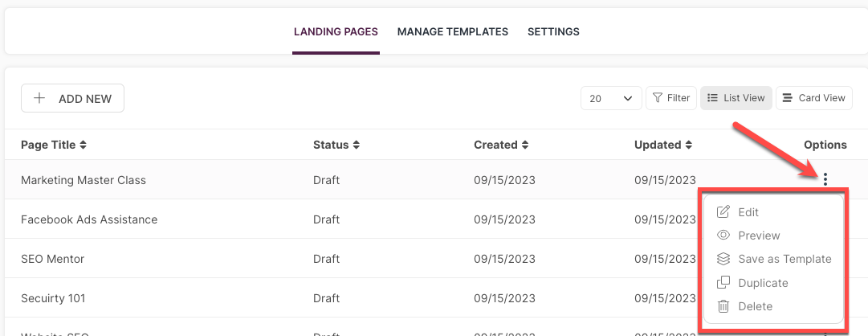The width and height of the screenshot is (868, 336).
Task: Click the eye Preview icon
Action: coord(723,235)
